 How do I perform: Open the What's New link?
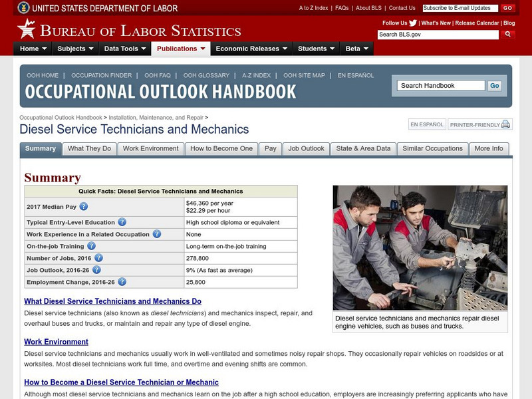pyautogui.click(x=436, y=23)
